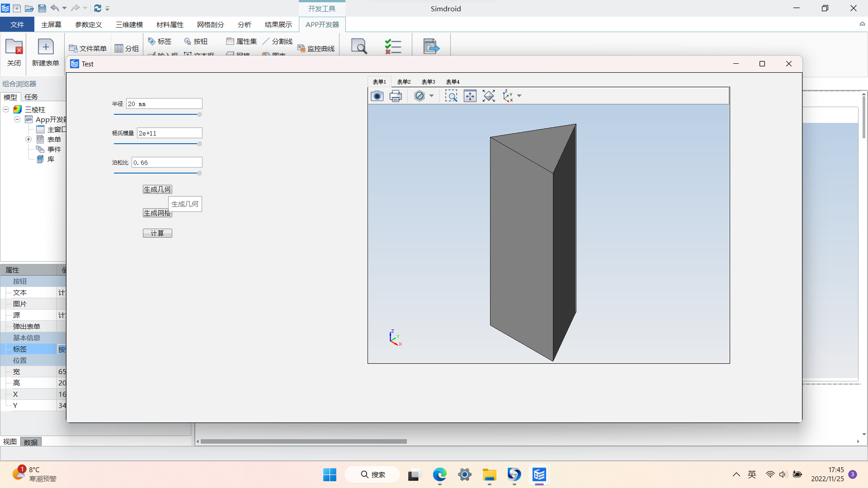
Task: Adjust the 杨氏模量 slider handle
Action: point(199,144)
